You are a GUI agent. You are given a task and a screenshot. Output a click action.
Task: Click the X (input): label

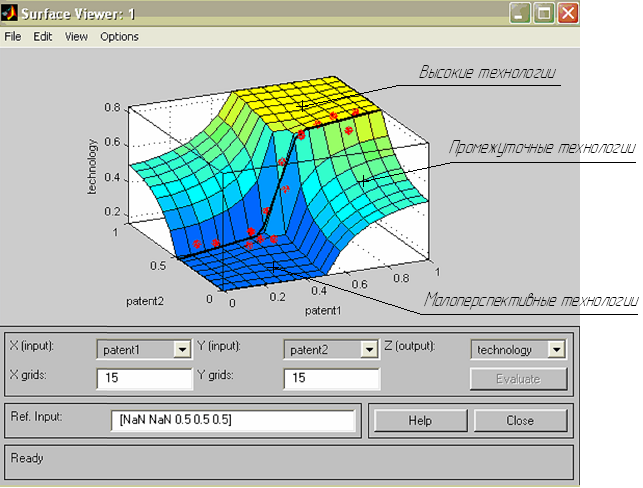(x=32, y=346)
